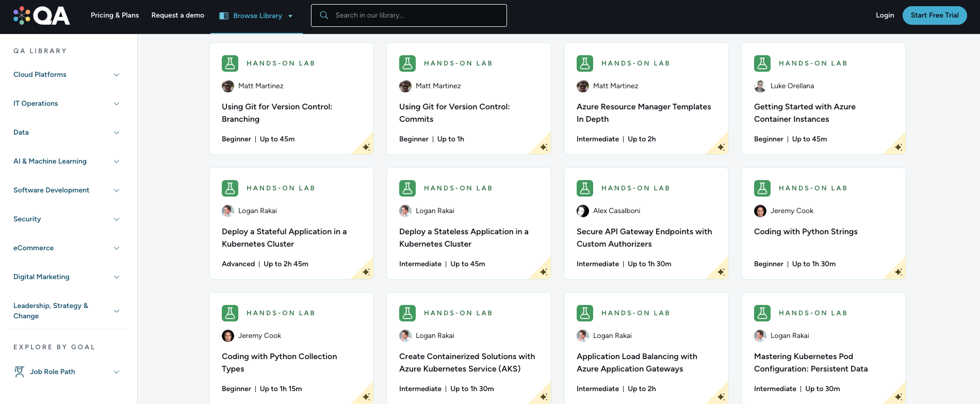Click Luke Orellana's avatar photo
This screenshot has height=404, width=980.
(x=760, y=86)
